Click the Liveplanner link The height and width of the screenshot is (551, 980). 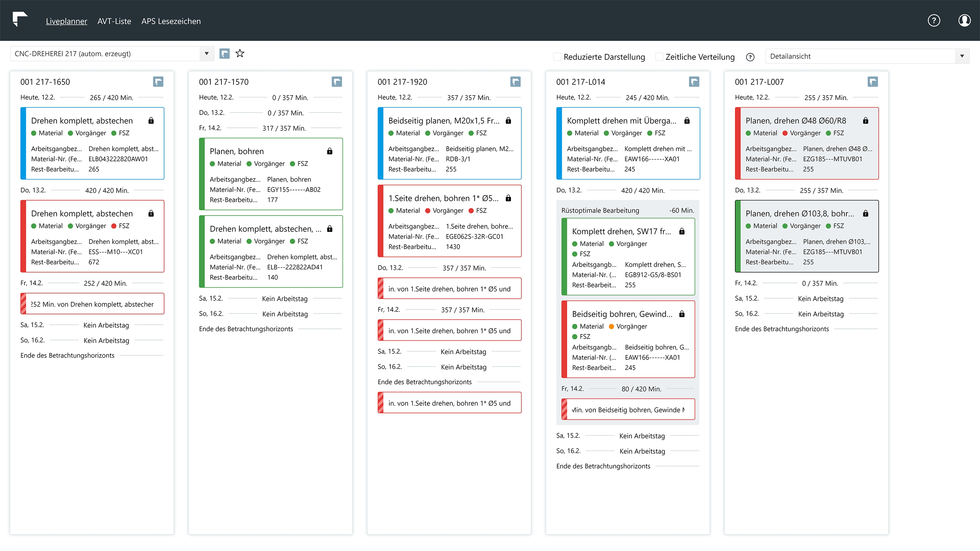coord(66,21)
